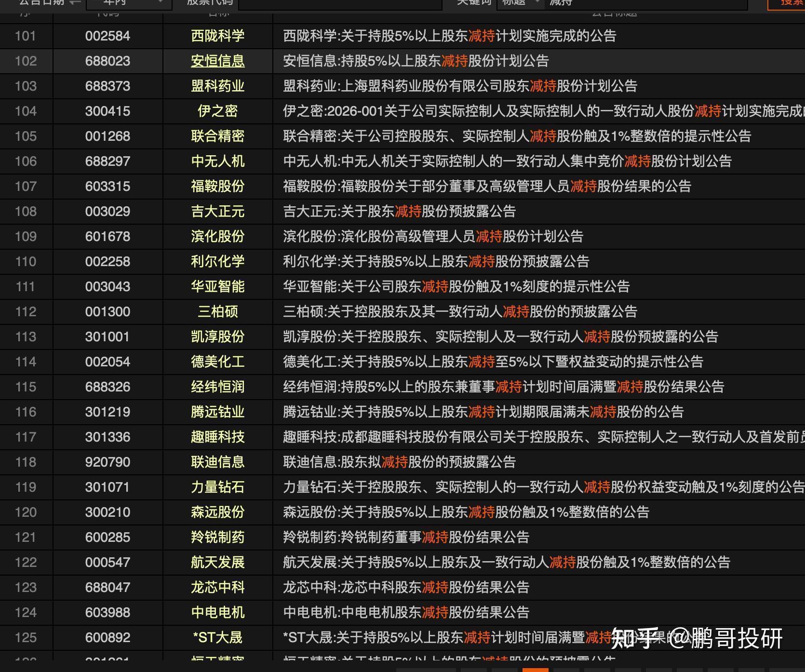
Task: Click the 盟科药业 stock name
Action: [218, 86]
